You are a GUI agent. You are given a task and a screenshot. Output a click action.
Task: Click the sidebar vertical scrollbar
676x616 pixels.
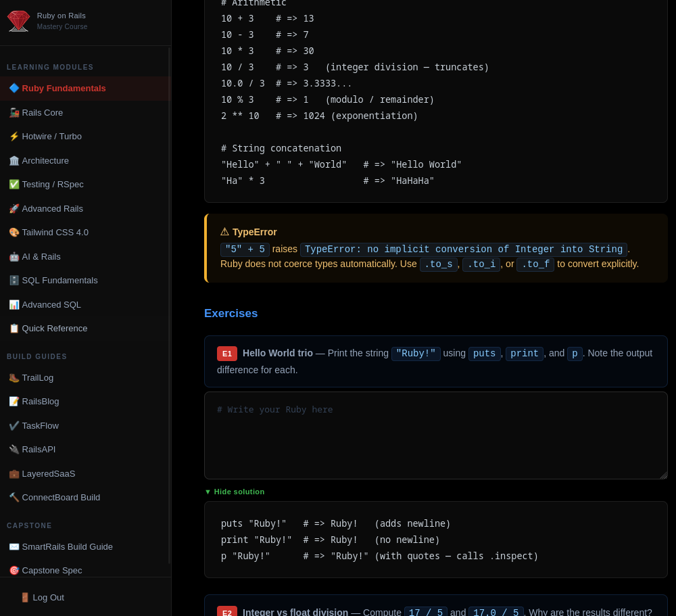click(170, 306)
